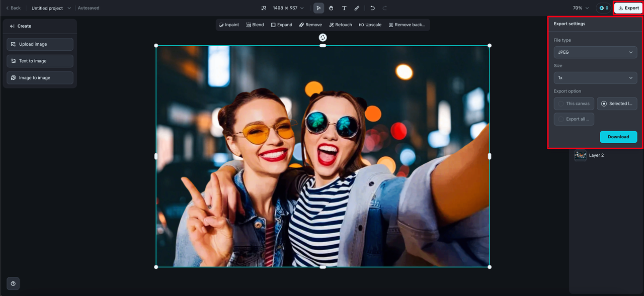Click the canvas resize icon beside 1408 × 937
644x296 pixels.
[264, 8]
